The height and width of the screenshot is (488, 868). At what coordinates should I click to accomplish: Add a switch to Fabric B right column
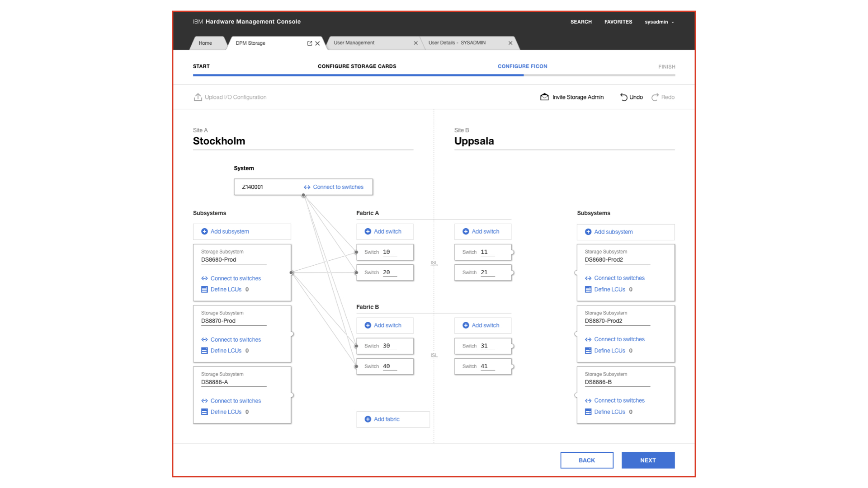pos(482,325)
